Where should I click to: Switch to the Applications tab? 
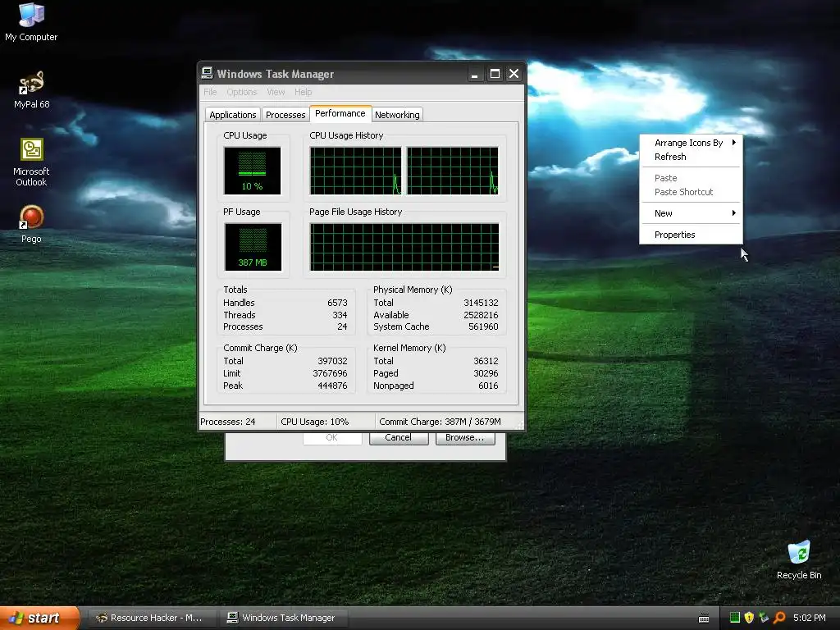[x=232, y=115]
